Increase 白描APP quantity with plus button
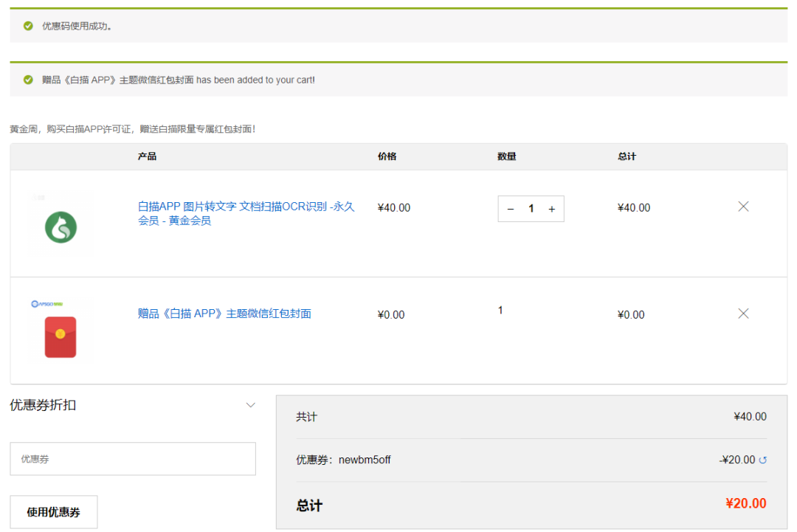This screenshot has height=532, width=797. pyautogui.click(x=551, y=209)
